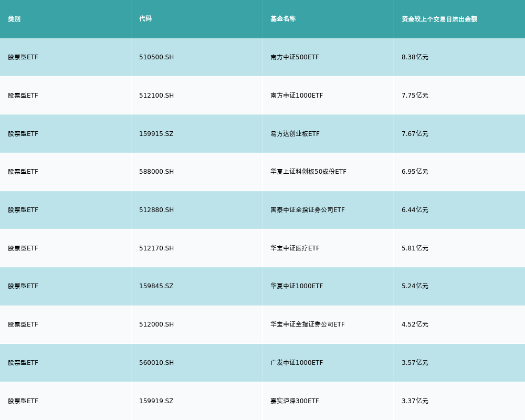Select code 588000.SH
The height and width of the screenshot is (420, 525).
(x=156, y=172)
